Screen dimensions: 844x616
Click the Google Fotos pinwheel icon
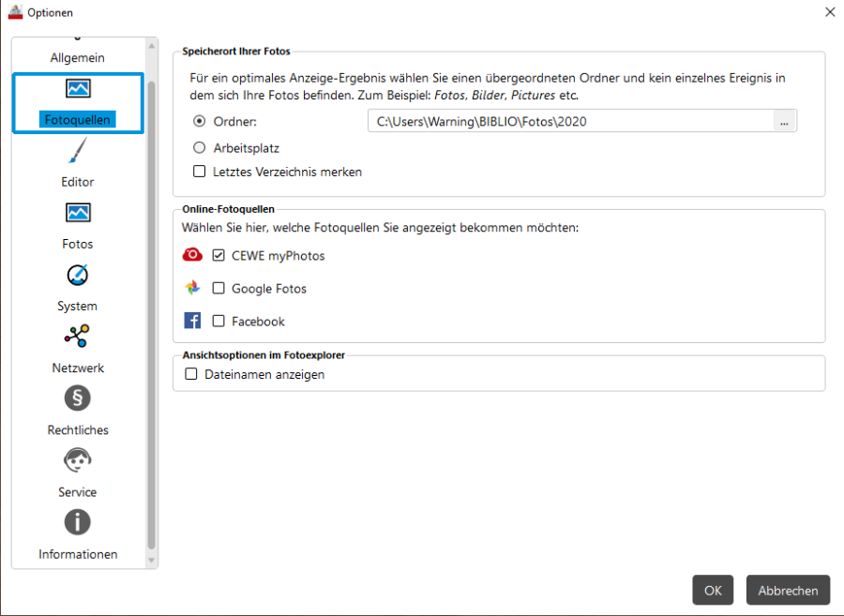tap(192, 288)
